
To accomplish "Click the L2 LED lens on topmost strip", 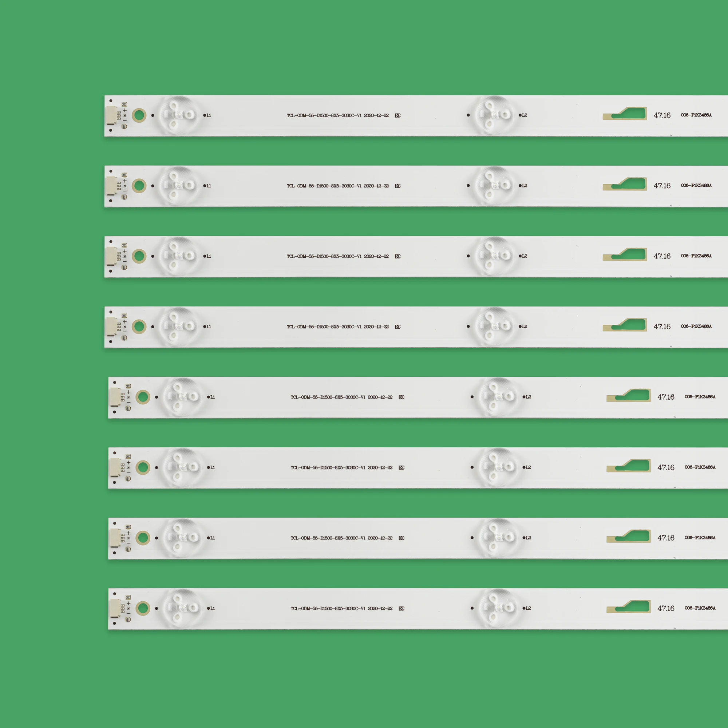I will click(494, 115).
